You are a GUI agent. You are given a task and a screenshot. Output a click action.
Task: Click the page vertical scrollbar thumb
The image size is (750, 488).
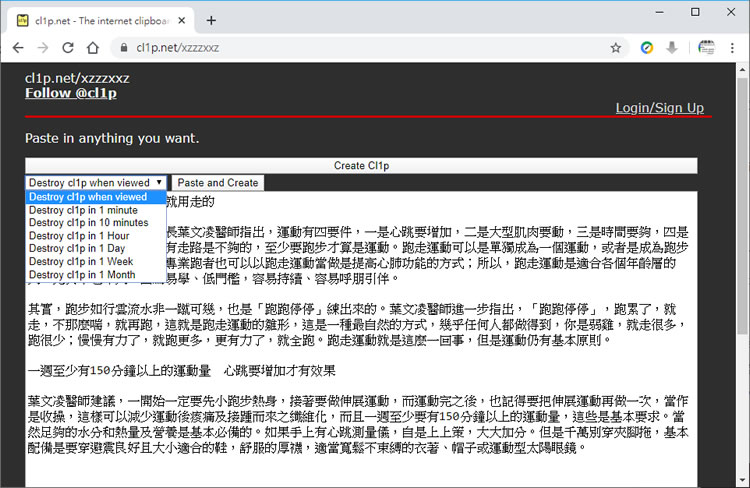click(742, 206)
